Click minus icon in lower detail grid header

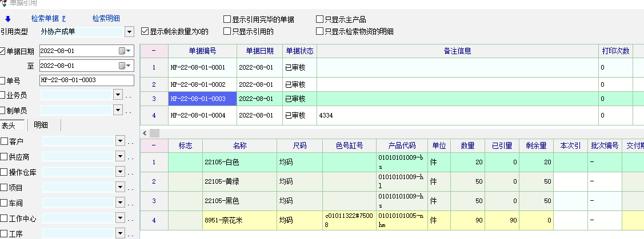point(154,145)
